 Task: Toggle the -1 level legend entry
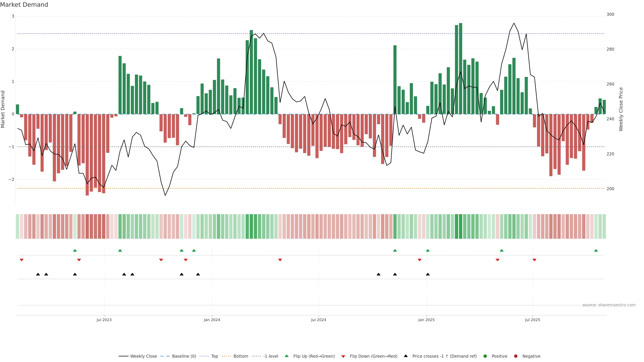pos(271,356)
